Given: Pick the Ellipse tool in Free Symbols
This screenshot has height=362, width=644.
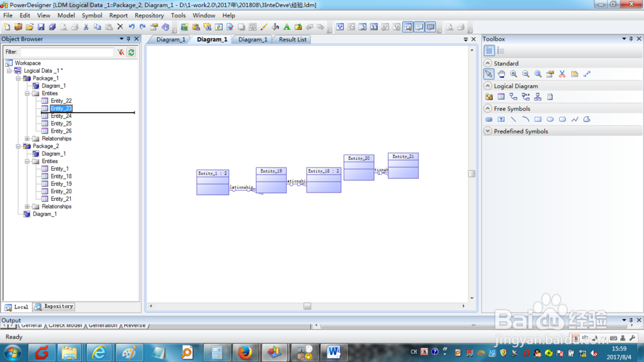Looking at the screenshot, I should [x=550, y=119].
